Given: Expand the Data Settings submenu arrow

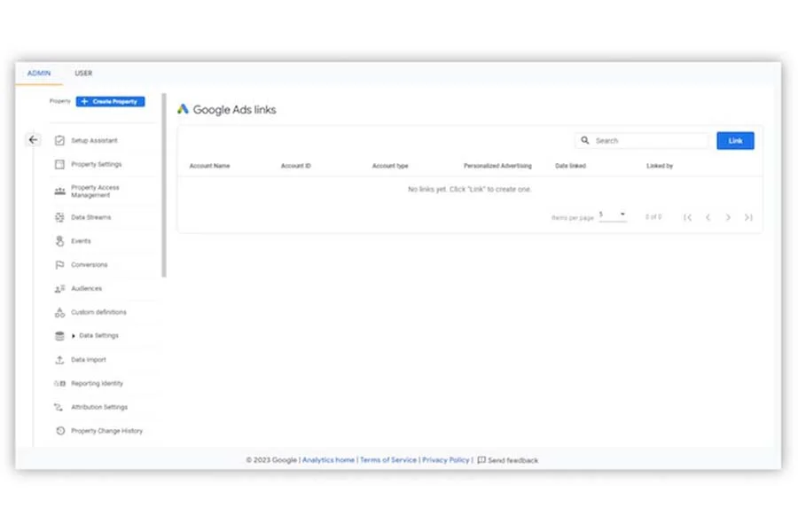Looking at the screenshot, I should (x=74, y=336).
